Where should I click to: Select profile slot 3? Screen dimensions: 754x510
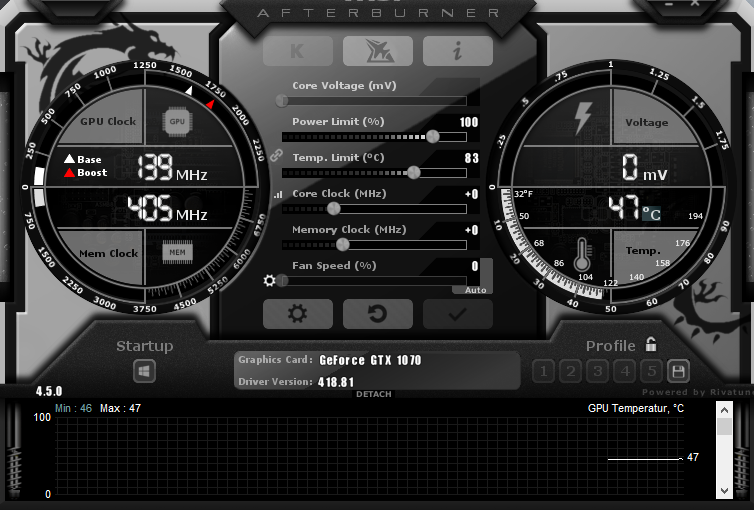pyautogui.click(x=597, y=371)
